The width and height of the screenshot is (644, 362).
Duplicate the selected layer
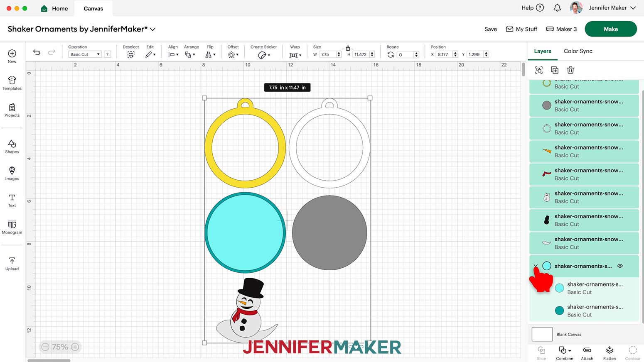(555, 70)
